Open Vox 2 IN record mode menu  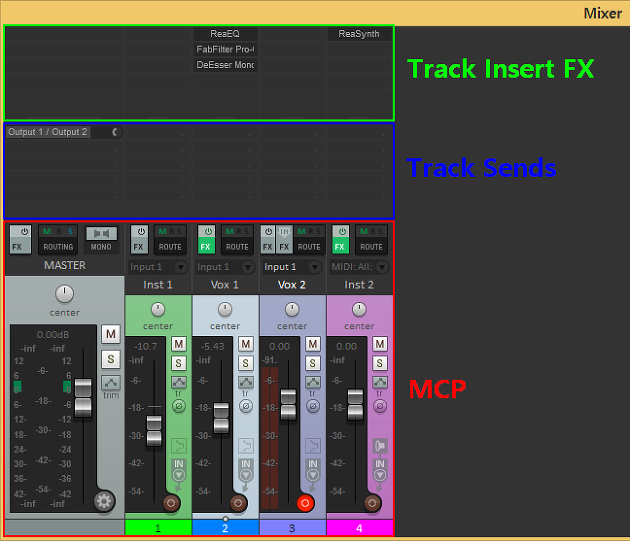[313, 470]
